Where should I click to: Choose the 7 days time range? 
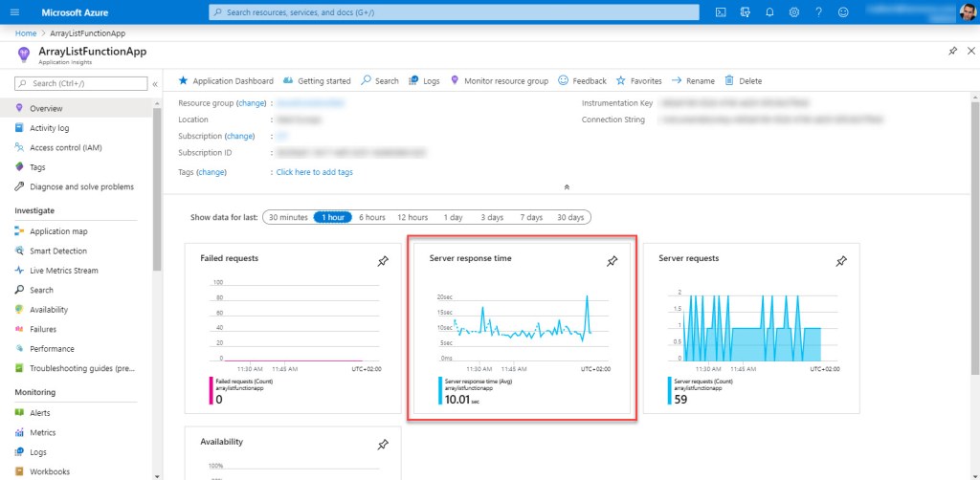[x=531, y=217]
